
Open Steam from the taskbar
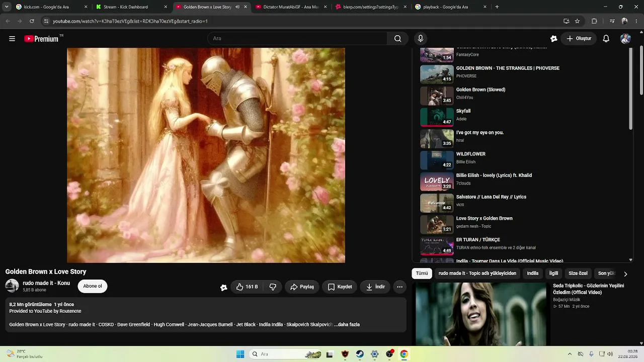pos(360,354)
